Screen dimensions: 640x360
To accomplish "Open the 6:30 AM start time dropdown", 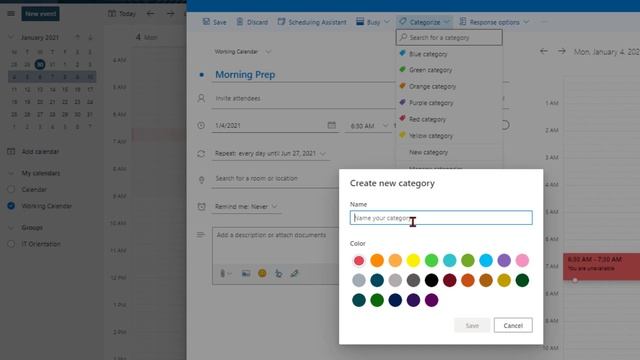I will click(x=369, y=126).
